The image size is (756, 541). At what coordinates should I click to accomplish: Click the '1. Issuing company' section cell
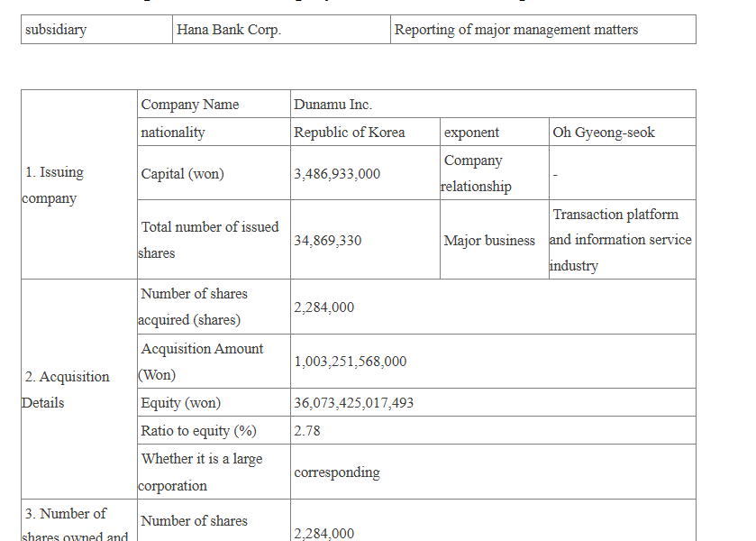(x=79, y=184)
